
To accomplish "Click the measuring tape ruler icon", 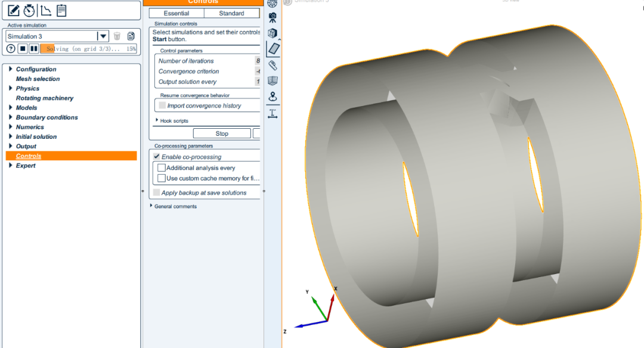I will coord(273,65).
